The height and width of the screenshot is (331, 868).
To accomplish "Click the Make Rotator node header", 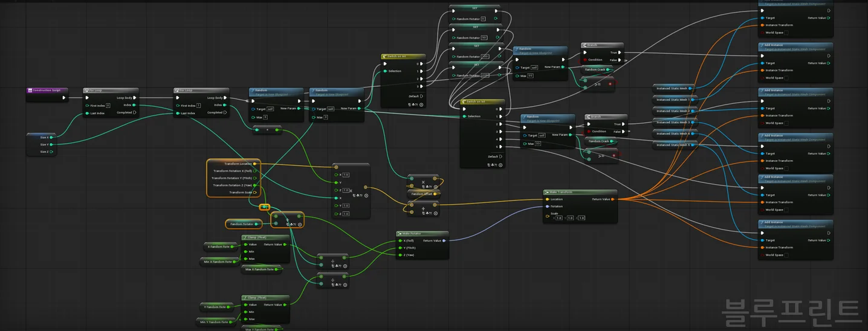I will pyautogui.click(x=421, y=233).
